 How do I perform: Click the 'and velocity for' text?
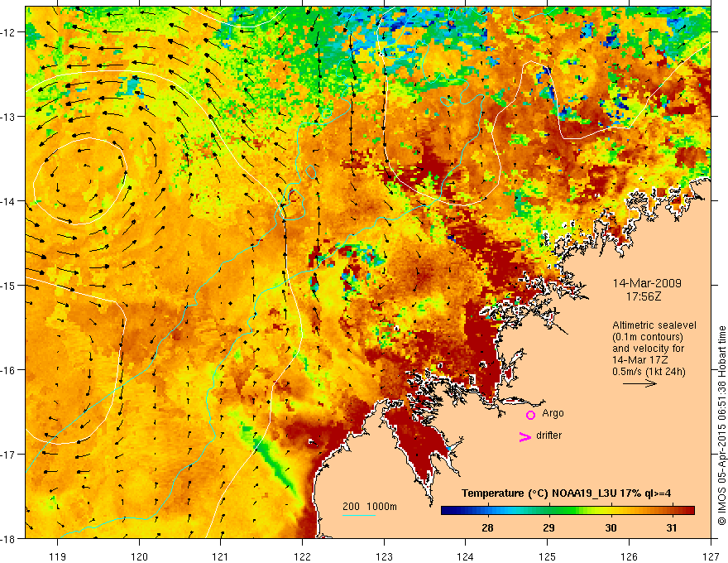(x=648, y=349)
